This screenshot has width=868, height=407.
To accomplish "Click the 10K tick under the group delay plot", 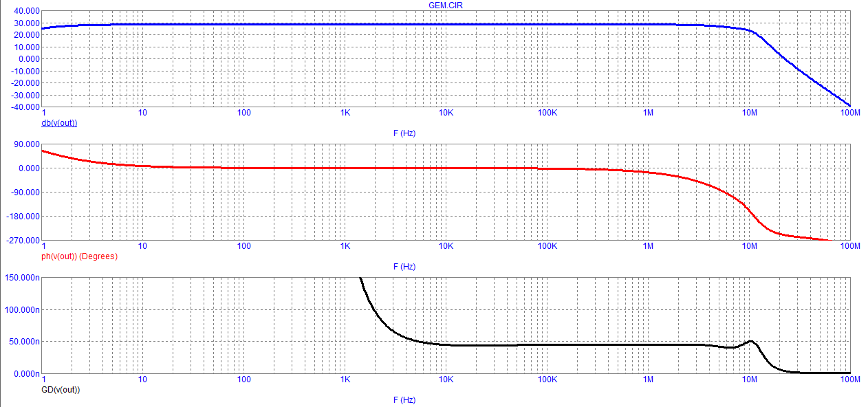I will pyautogui.click(x=446, y=379).
